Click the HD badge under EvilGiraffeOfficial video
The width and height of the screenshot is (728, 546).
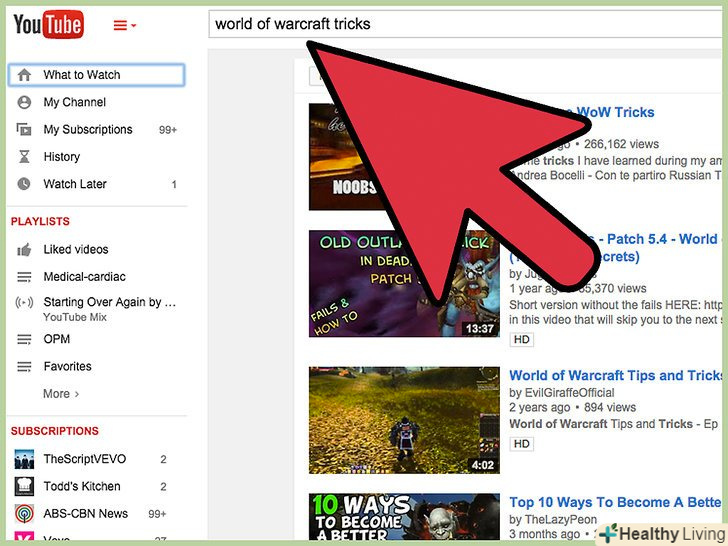pos(521,444)
